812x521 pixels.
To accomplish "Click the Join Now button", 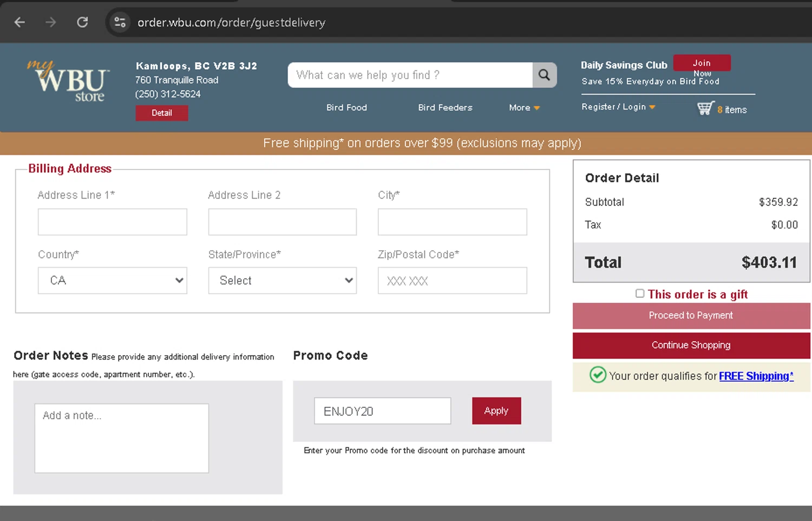I will point(702,63).
